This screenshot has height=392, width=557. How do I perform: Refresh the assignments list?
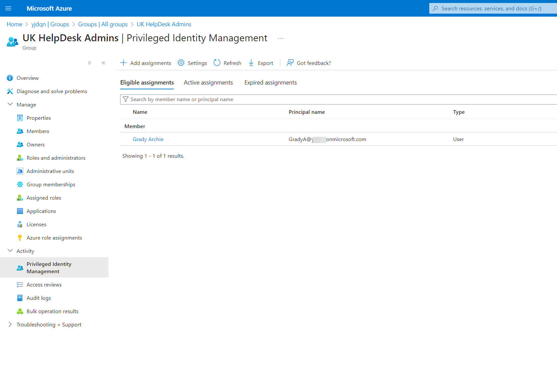[x=227, y=63]
